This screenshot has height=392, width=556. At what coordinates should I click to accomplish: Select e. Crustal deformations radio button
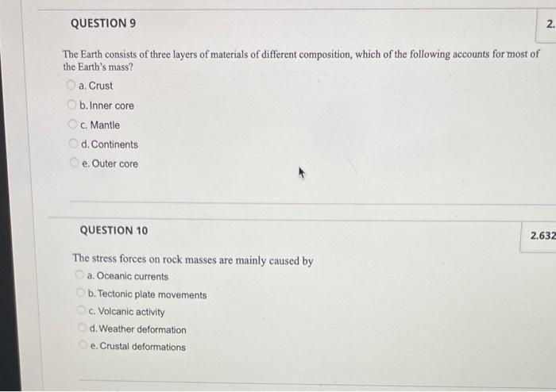click(83, 344)
